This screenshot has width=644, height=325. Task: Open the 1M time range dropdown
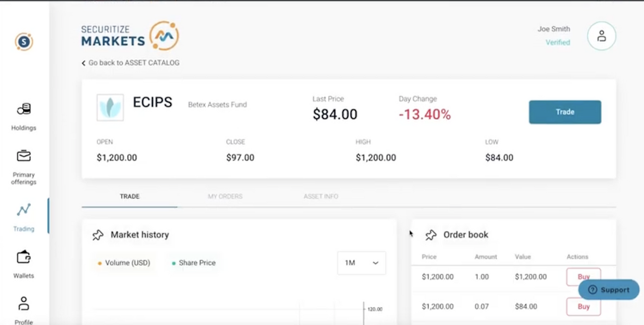[361, 263]
